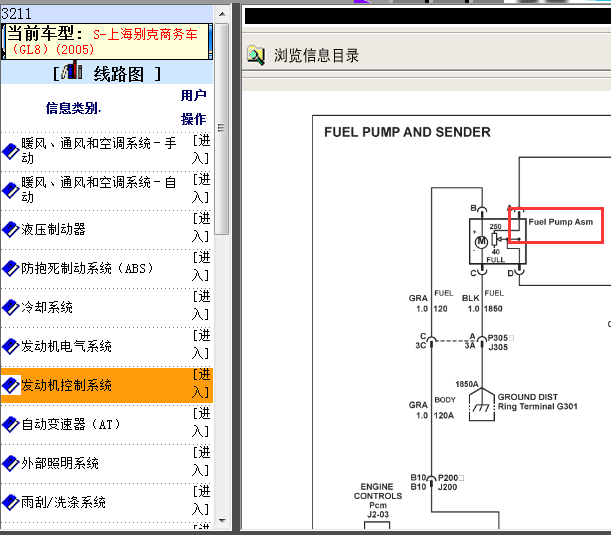The image size is (611, 535).
Task: Click the 线路图 books icon
Action: coord(72,71)
